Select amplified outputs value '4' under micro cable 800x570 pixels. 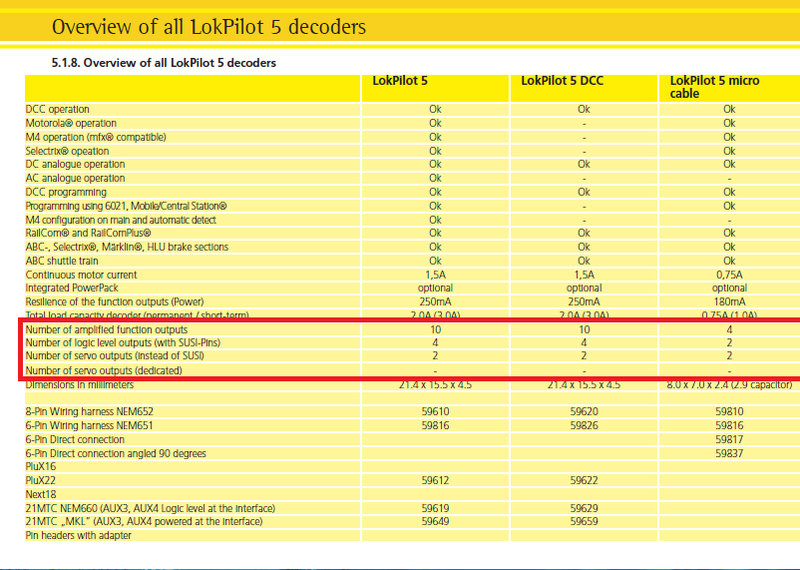(x=729, y=330)
